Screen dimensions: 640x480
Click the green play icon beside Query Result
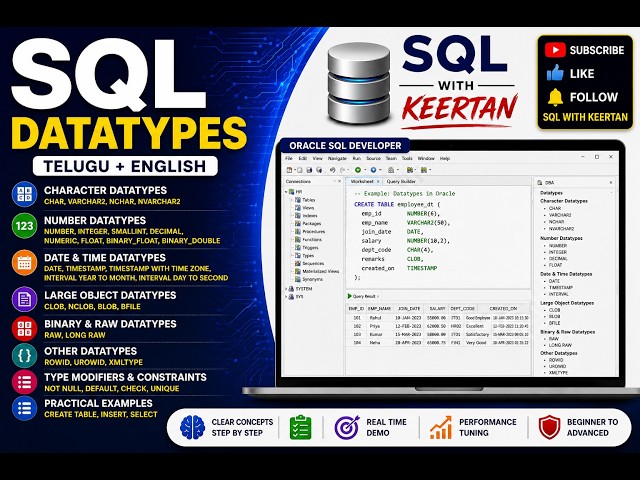pyautogui.click(x=349, y=296)
